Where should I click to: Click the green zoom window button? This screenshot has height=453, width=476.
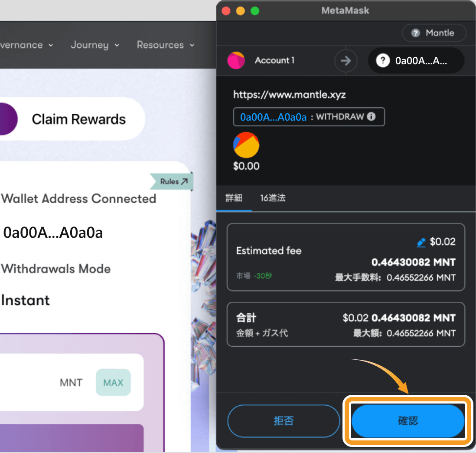(255, 11)
